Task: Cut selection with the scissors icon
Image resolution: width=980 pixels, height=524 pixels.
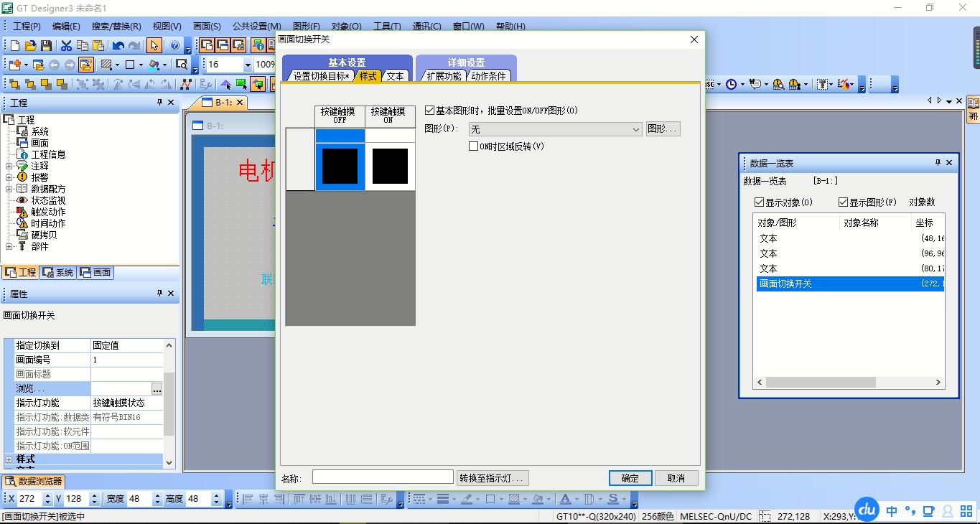Action: [66, 45]
